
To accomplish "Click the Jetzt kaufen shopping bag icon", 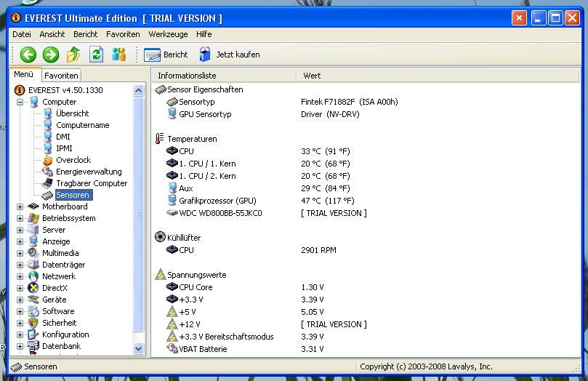I will pyautogui.click(x=205, y=55).
